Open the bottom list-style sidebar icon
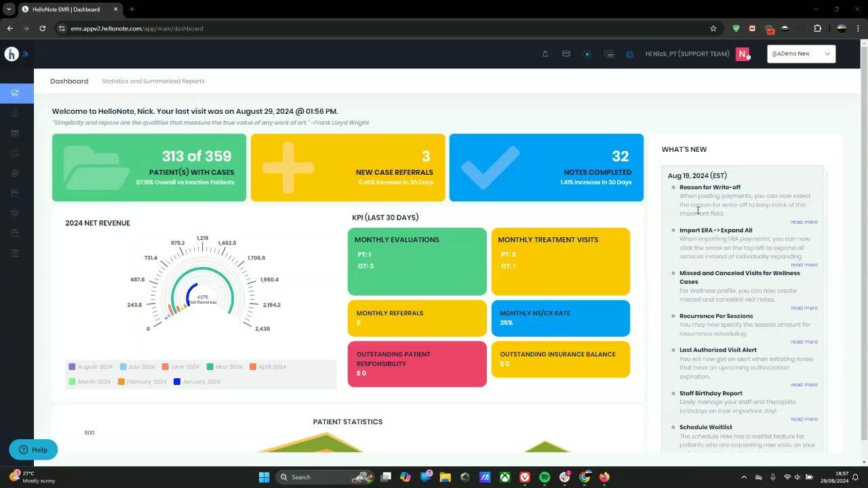The height and width of the screenshot is (488, 868). coord(15,253)
